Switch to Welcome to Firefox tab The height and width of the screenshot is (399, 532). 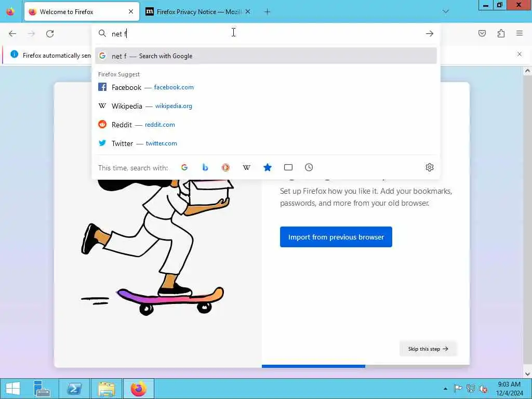point(82,11)
